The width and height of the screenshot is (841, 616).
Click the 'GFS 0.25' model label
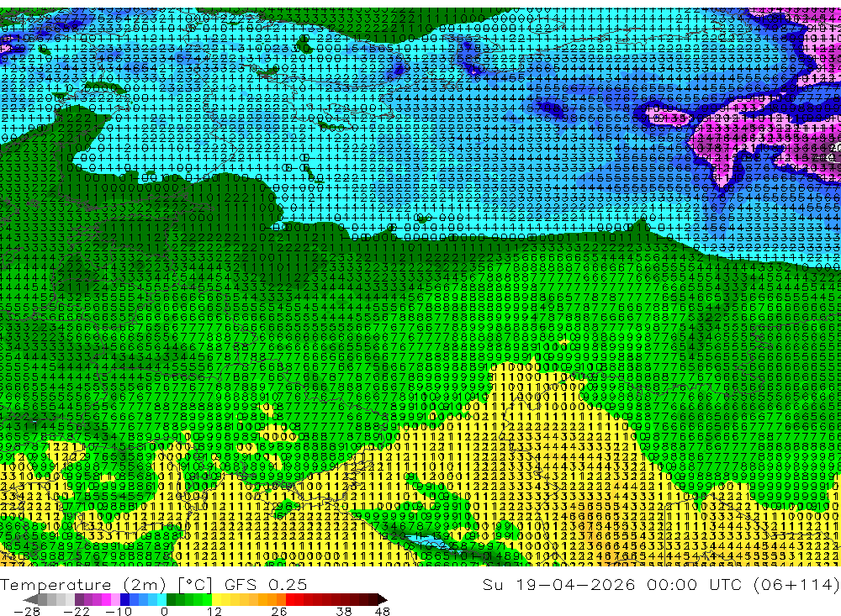click(266, 584)
